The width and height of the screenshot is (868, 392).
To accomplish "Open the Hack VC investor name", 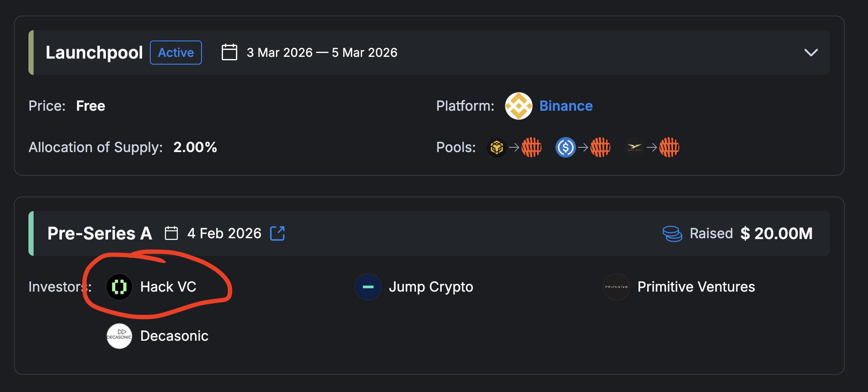I will point(168,287).
